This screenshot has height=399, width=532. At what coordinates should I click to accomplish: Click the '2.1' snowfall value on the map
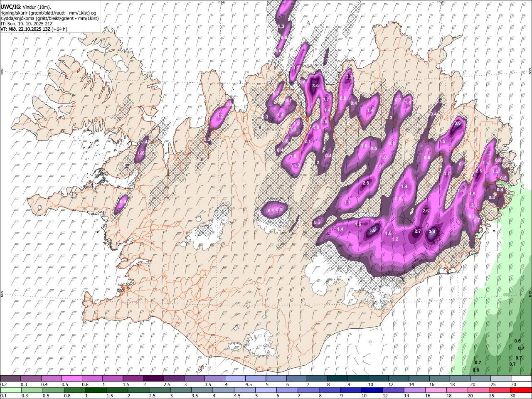point(308,142)
